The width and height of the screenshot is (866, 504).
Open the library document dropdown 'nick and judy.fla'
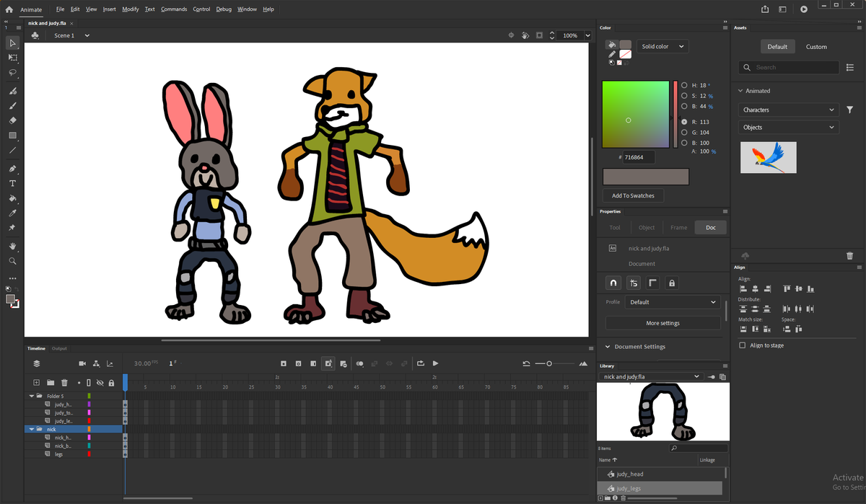tap(652, 376)
